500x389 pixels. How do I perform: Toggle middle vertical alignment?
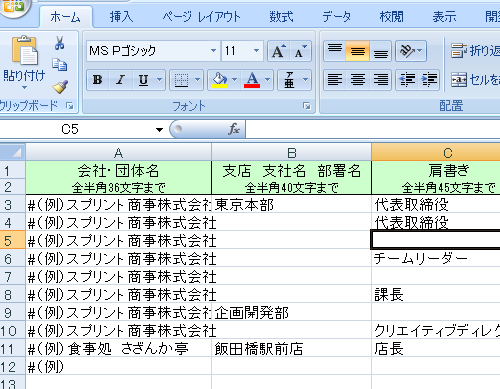[357, 51]
